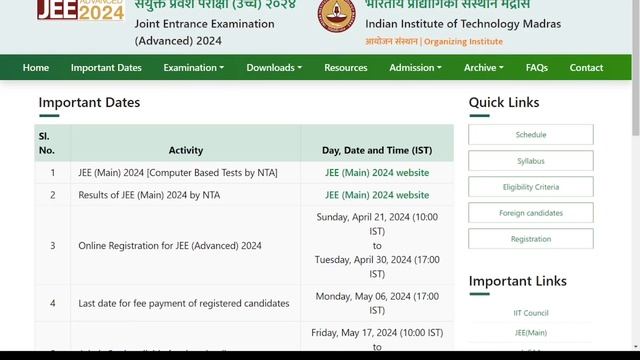Click 'Results of JEE (Main) 2024 by NTA' cell
640x360 pixels.
(186, 195)
